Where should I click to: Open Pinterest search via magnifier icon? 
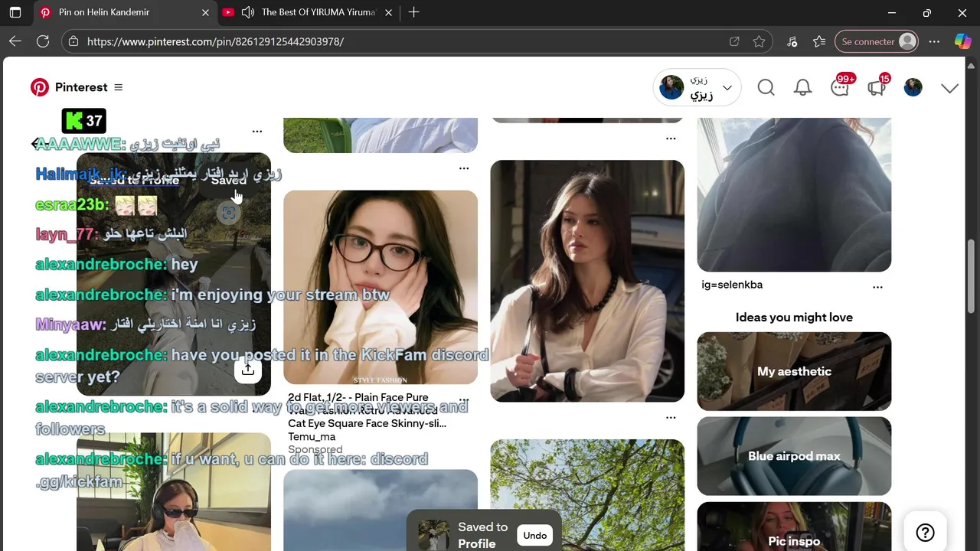[766, 87]
